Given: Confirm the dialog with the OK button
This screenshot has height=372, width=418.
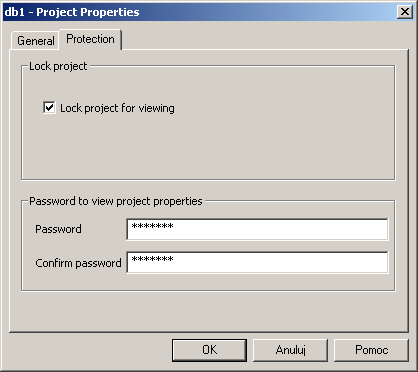Looking at the screenshot, I should pyautogui.click(x=209, y=350).
